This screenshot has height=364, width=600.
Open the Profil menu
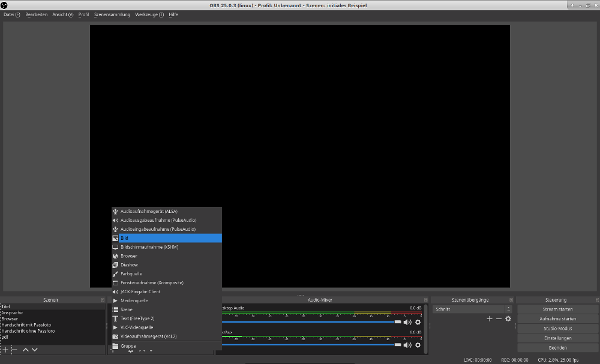pos(83,14)
